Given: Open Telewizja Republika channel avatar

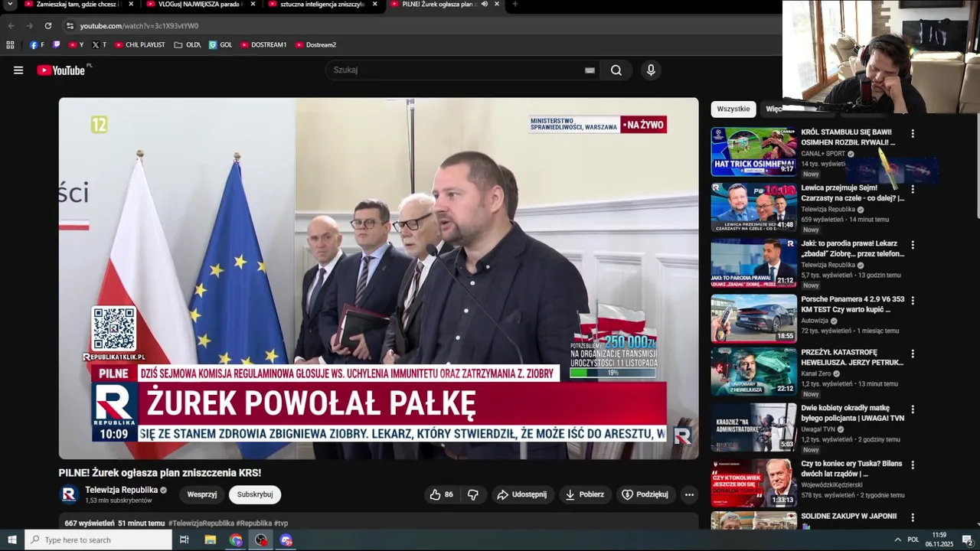Looking at the screenshot, I should point(69,494).
